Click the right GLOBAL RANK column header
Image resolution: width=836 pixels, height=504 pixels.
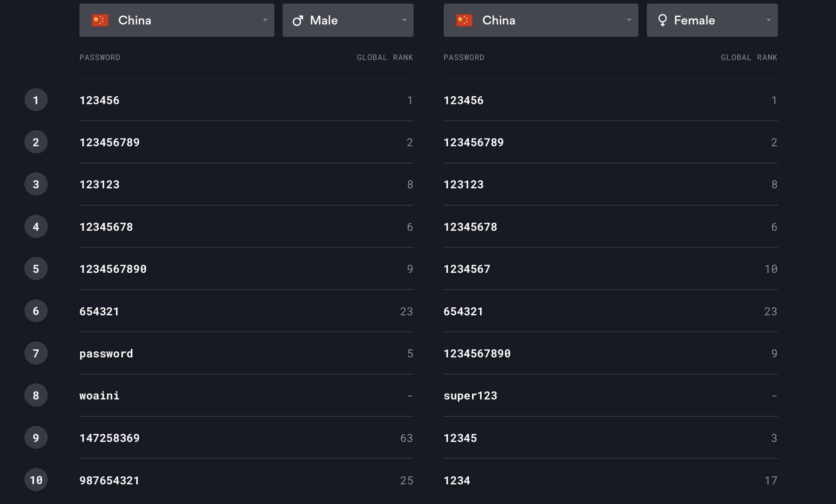pos(749,57)
